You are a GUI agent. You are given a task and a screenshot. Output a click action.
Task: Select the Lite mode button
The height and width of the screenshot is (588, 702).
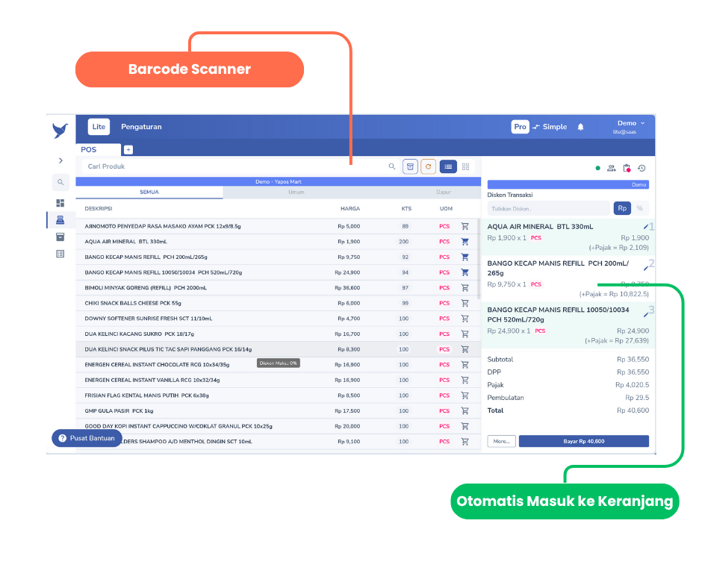[99, 127]
